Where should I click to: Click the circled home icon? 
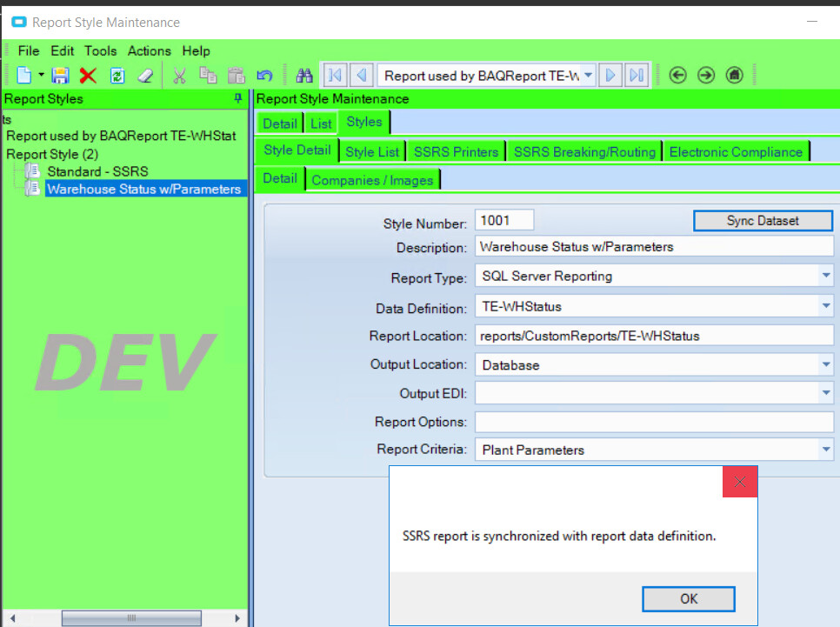pyautogui.click(x=735, y=75)
